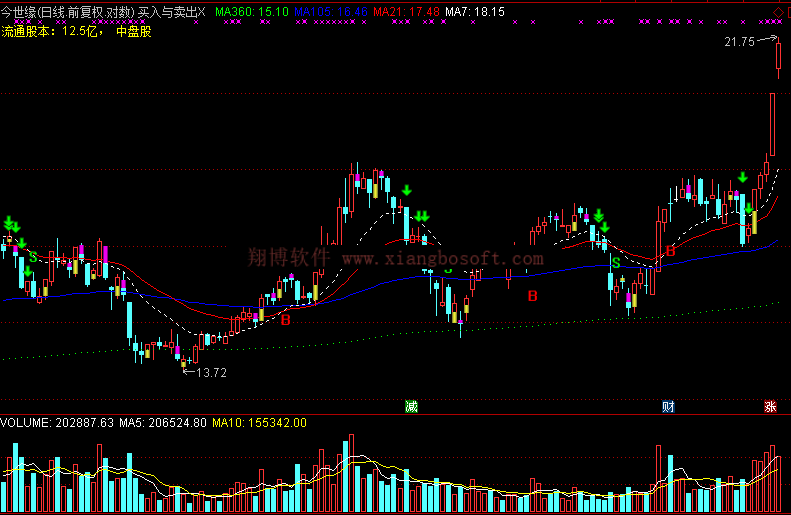This screenshot has width=791, height=515.
Task: Click the red 张 info marker
Action: (x=770, y=407)
